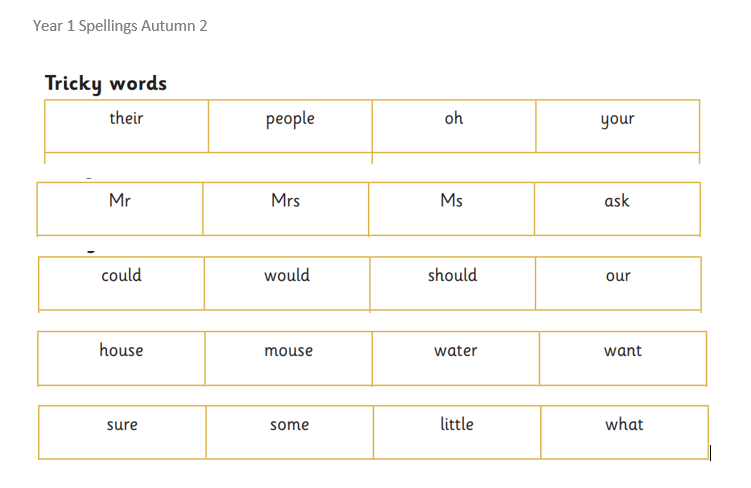
Task: Select the 'should' cell
Action: (452, 276)
